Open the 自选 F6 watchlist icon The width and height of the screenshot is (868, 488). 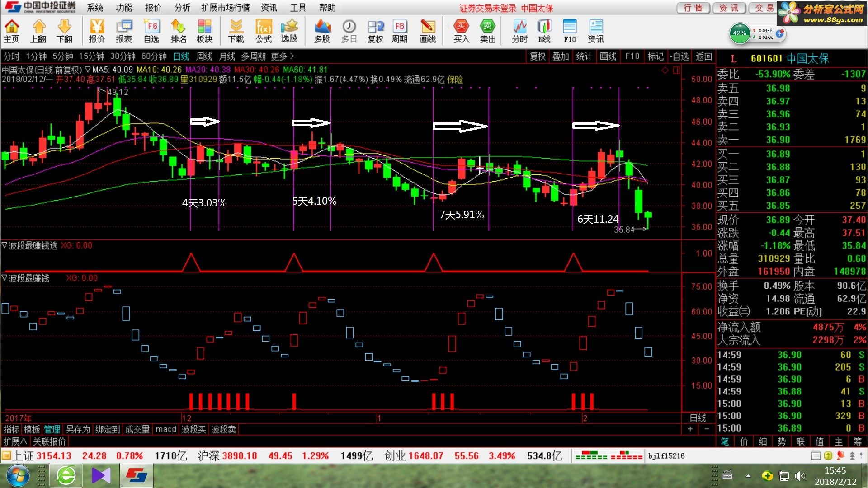(x=151, y=31)
